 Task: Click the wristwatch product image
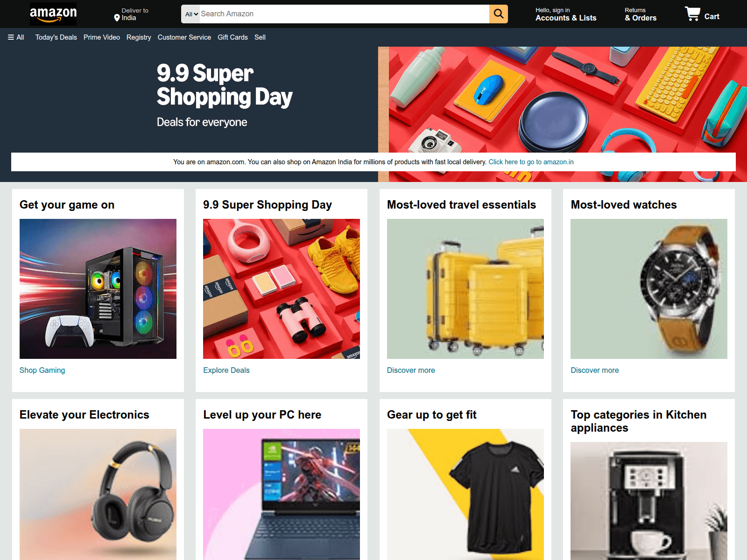coord(649,289)
